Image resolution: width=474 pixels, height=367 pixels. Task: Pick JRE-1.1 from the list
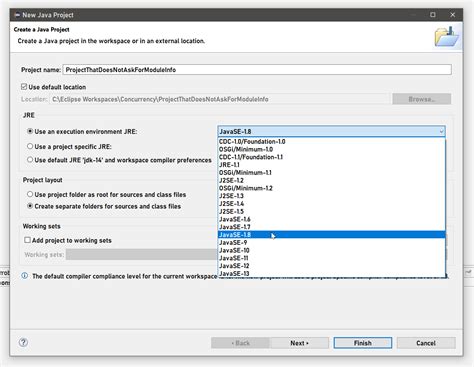(332, 165)
